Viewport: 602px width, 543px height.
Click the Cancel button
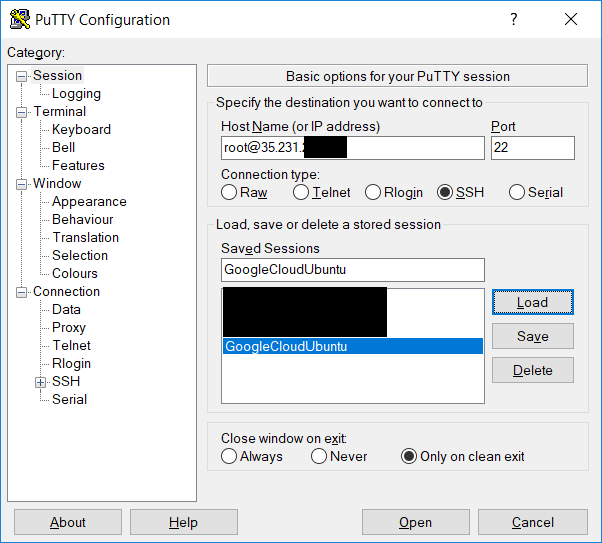click(533, 522)
